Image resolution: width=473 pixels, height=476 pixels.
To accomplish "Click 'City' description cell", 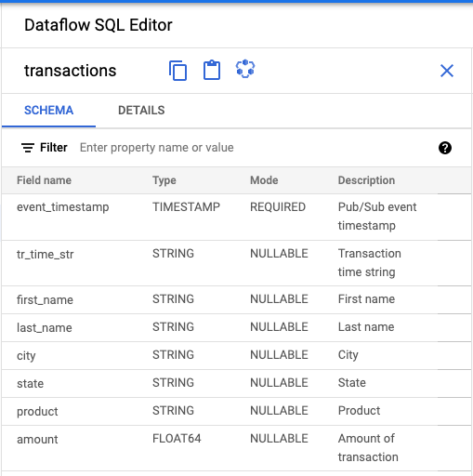I will (348, 355).
